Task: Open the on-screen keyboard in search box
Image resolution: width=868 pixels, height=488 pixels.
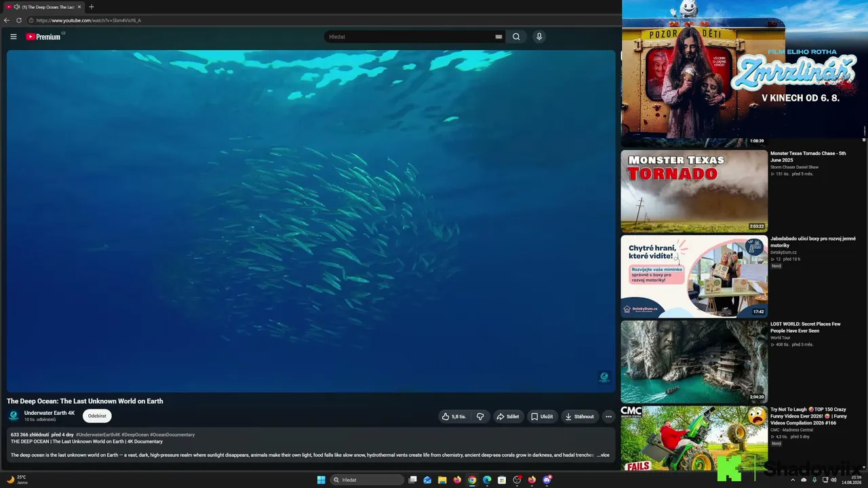Action: pos(498,37)
